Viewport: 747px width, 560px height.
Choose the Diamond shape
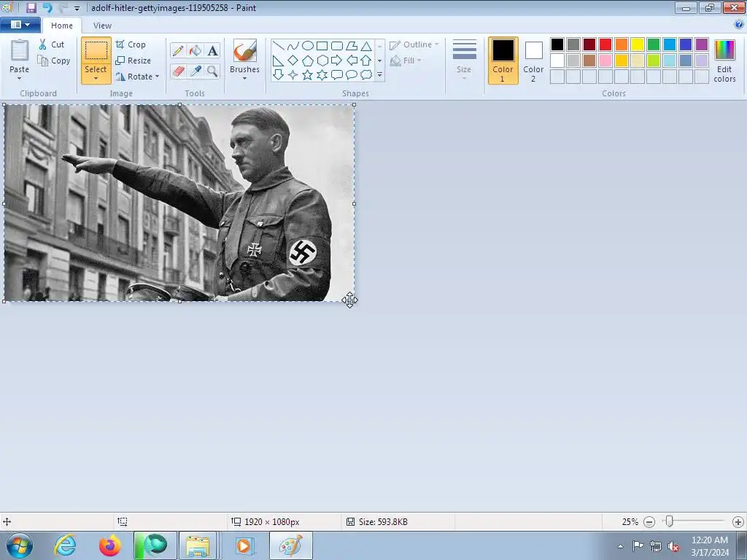[x=293, y=61]
